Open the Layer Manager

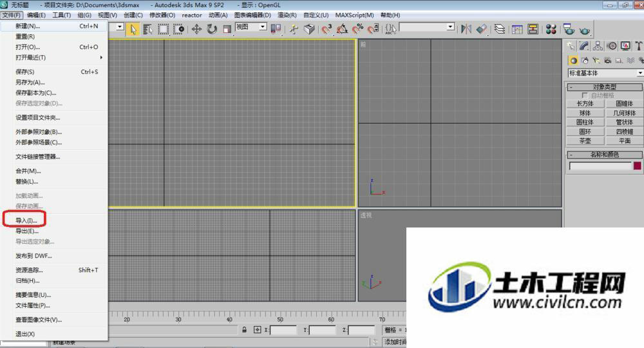[500, 30]
